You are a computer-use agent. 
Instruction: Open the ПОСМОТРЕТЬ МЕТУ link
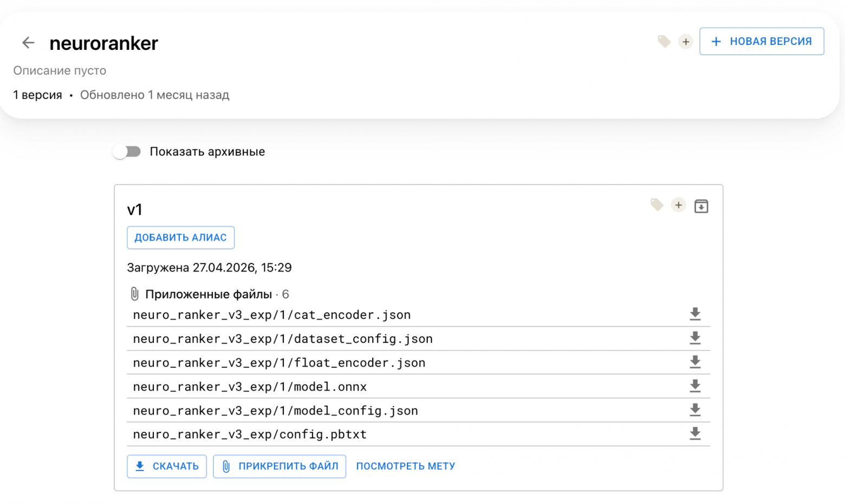pos(406,466)
